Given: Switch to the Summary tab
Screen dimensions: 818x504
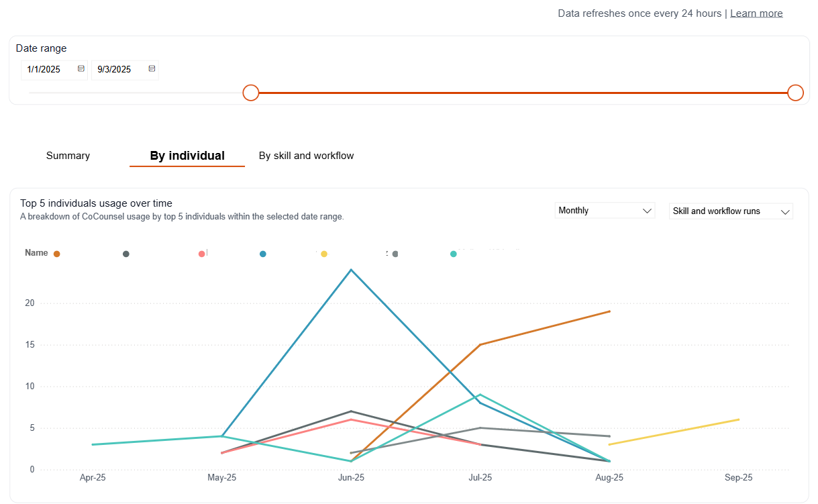Looking at the screenshot, I should click(x=68, y=156).
